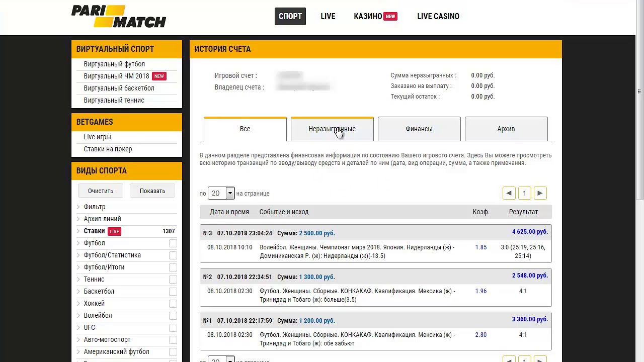Click result 4 625.00 руб.
Viewport: 644px width, 362px height.
coord(530,232)
